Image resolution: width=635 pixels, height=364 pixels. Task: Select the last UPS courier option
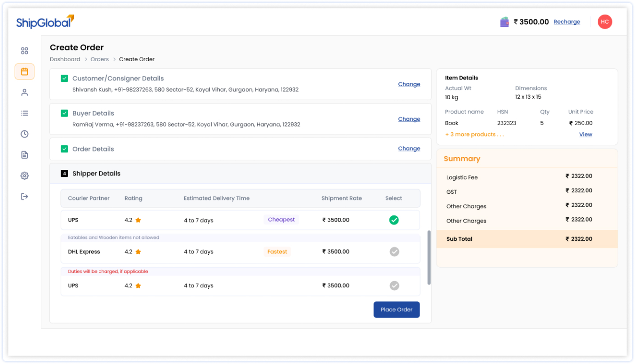[394, 285]
